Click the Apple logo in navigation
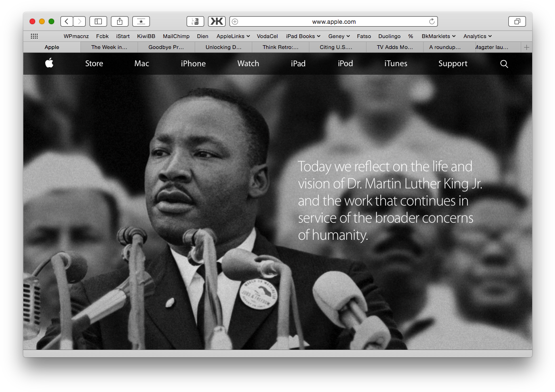 tap(49, 63)
